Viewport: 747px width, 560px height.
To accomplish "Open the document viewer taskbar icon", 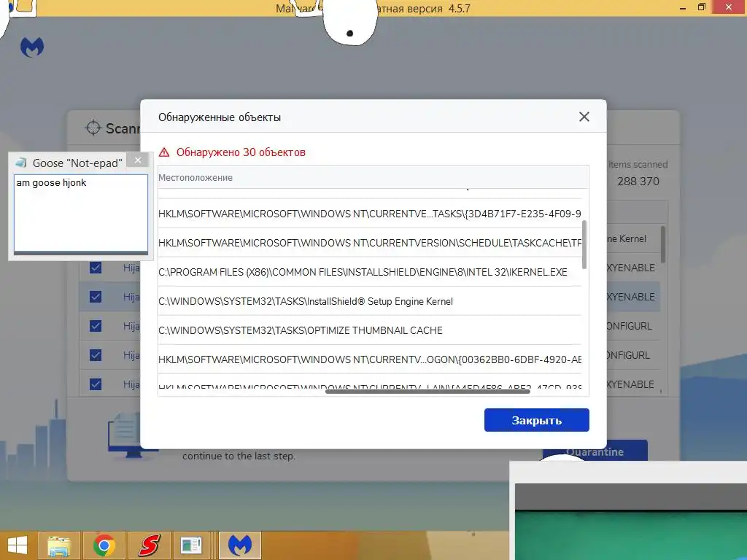I will point(192,545).
